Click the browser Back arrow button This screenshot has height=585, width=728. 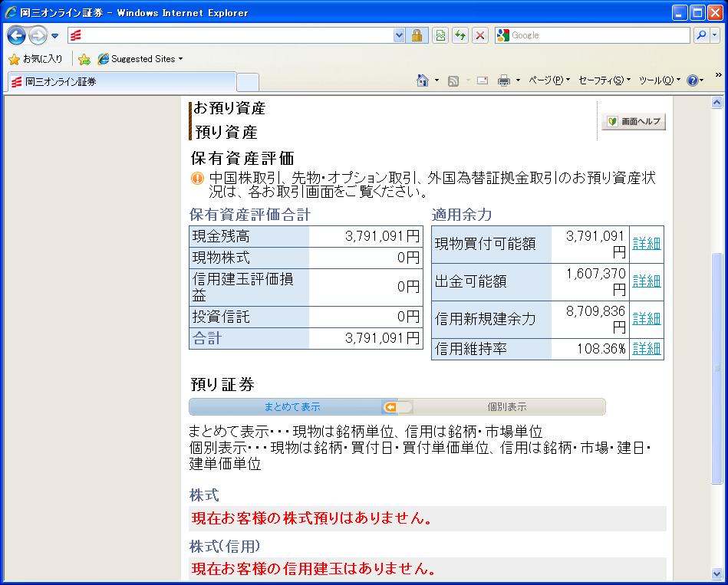click(x=17, y=35)
